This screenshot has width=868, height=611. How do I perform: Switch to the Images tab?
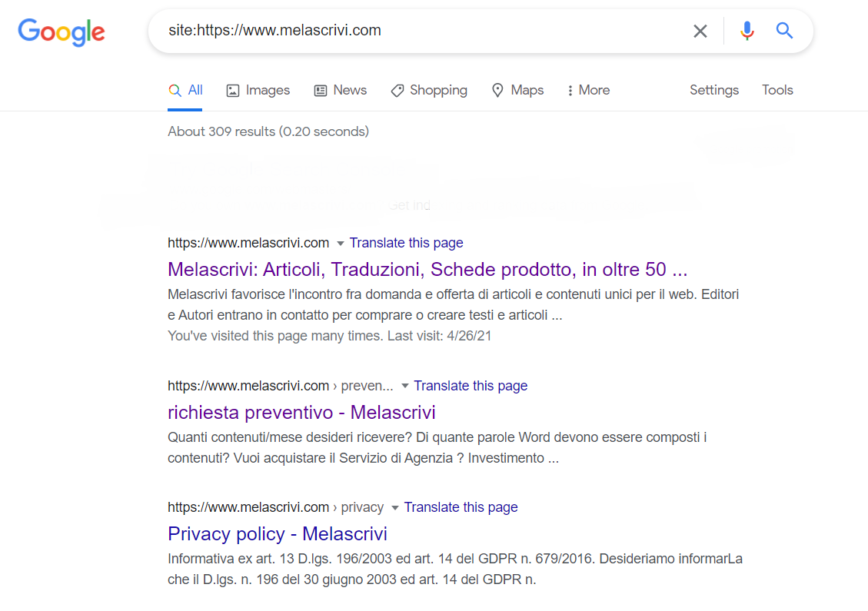coord(258,90)
